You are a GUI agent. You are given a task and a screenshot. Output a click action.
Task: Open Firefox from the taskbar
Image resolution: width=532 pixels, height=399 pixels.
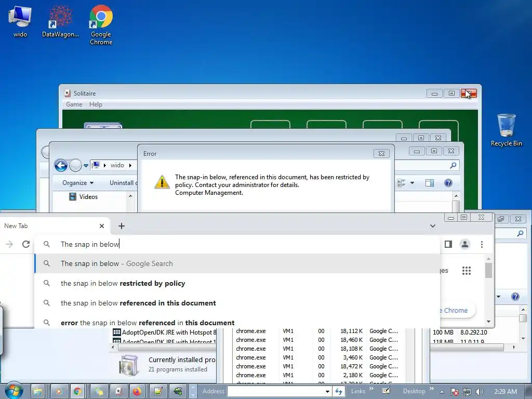pos(137,392)
